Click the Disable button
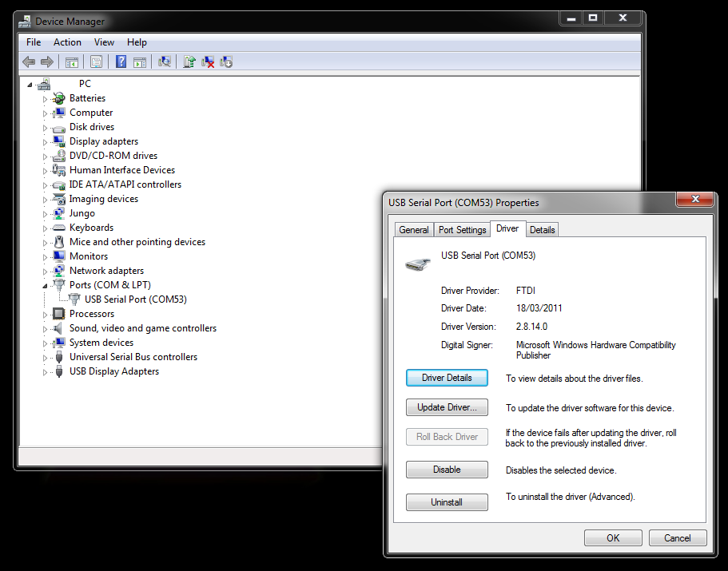Image resolution: width=728 pixels, height=571 pixels. click(447, 470)
